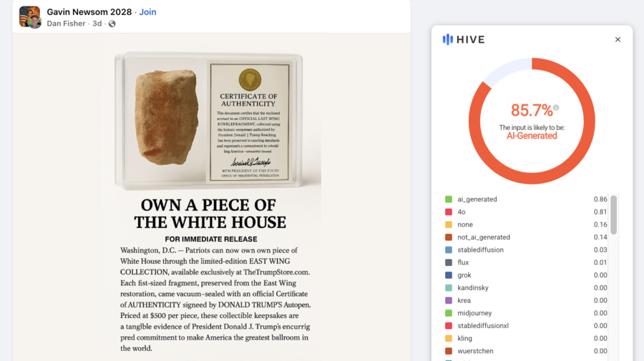Click the 3d post timestamp
The height and width of the screenshot is (361, 644).
point(97,24)
